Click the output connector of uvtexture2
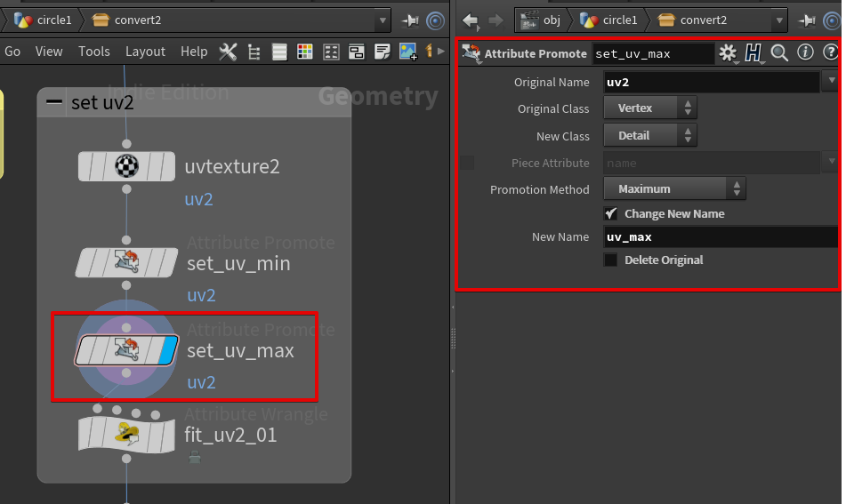 click(126, 189)
